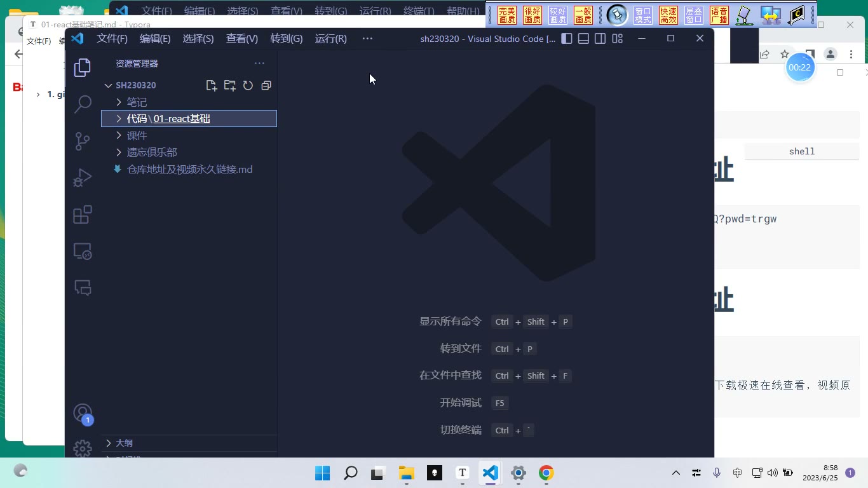
Task: Open the Search view in activity bar
Action: (83, 104)
